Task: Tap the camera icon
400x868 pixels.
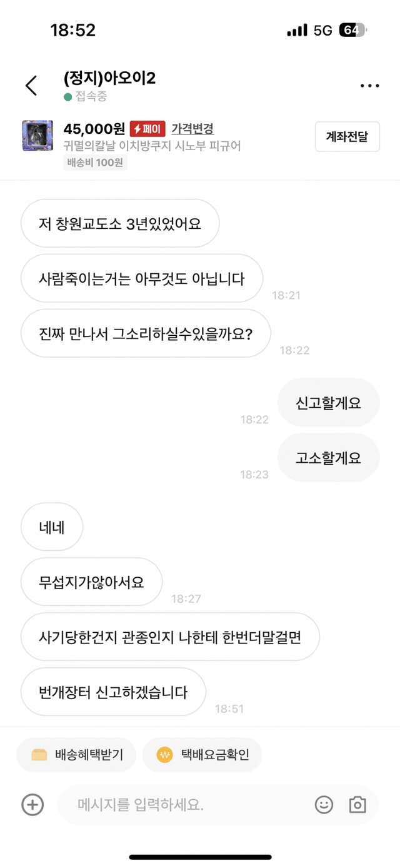Action: coord(357,804)
